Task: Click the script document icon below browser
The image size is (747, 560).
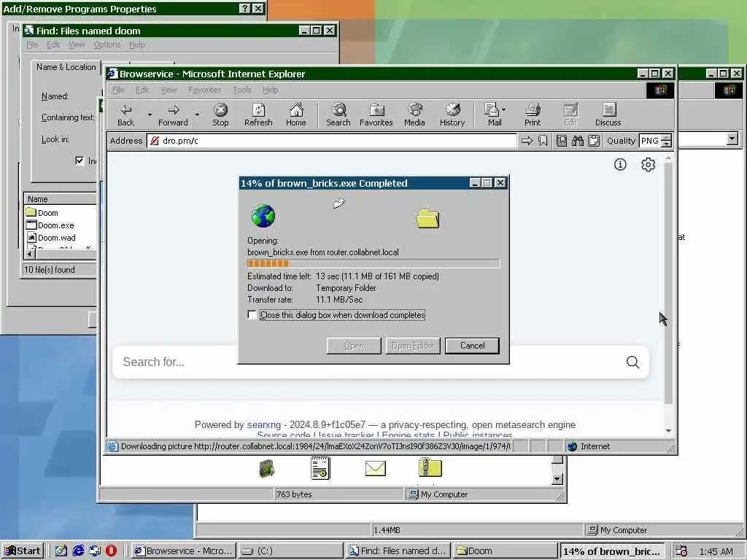Action: (x=320, y=467)
